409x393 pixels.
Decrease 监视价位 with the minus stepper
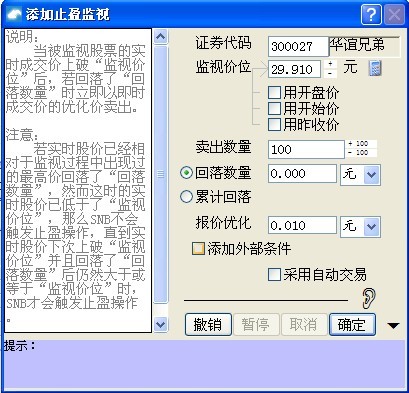330,73
